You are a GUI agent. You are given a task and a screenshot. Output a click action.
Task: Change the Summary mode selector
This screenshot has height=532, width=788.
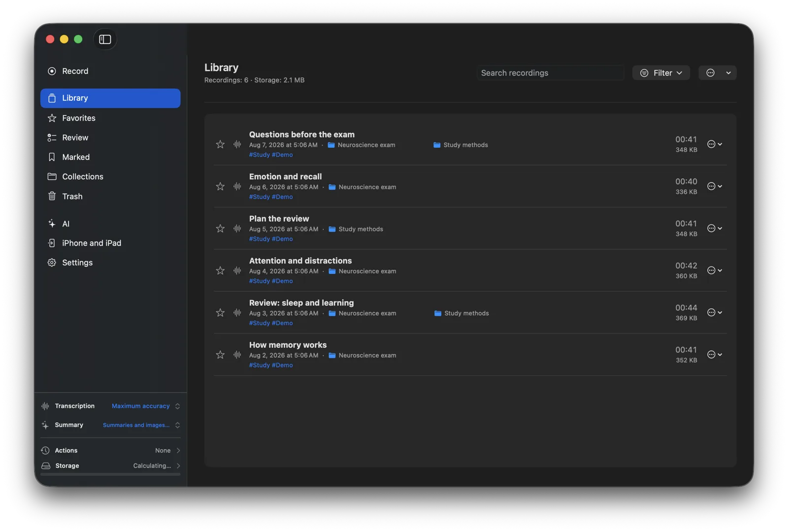point(141,425)
